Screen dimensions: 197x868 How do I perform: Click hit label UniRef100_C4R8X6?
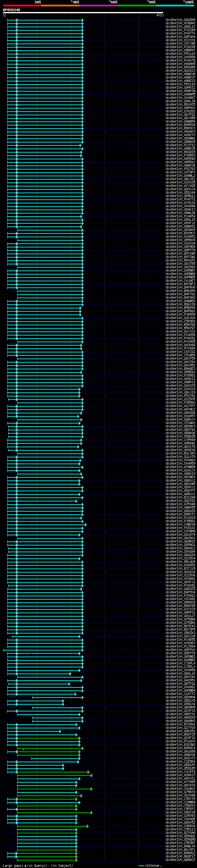(x=180, y=826)
